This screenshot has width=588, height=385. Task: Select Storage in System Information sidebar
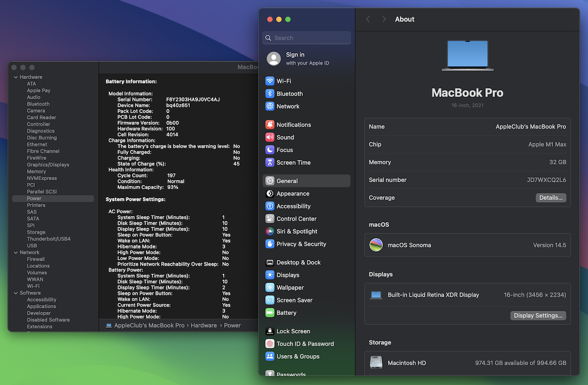[x=36, y=232]
